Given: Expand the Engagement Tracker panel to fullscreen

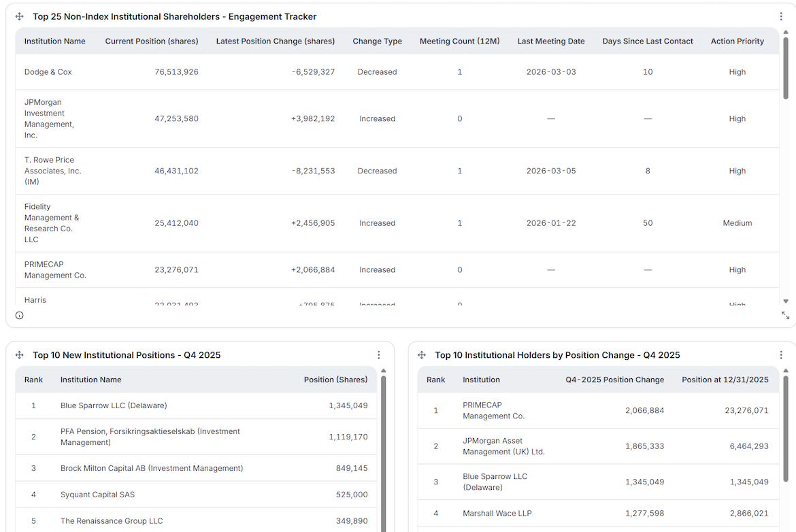Looking at the screenshot, I should tap(785, 315).
